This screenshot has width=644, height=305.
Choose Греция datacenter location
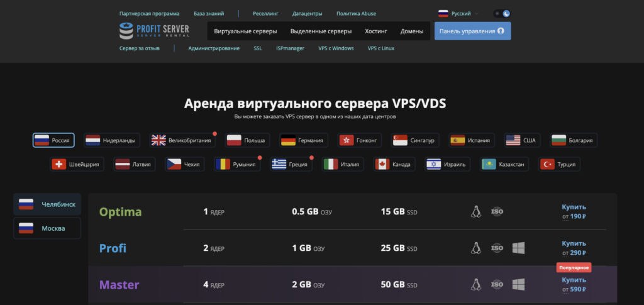[x=291, y=165]
